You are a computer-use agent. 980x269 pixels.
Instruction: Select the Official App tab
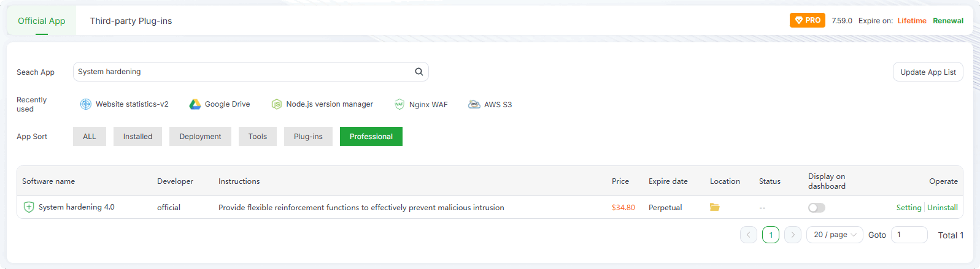pyautogui.click(x=41, y=21)
